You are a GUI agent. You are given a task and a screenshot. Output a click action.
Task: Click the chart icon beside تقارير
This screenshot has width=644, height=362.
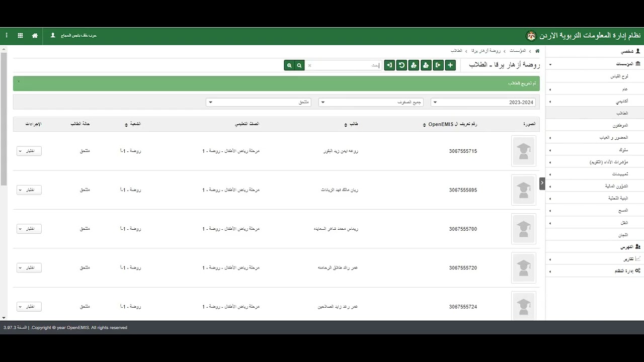click(638, 259)
